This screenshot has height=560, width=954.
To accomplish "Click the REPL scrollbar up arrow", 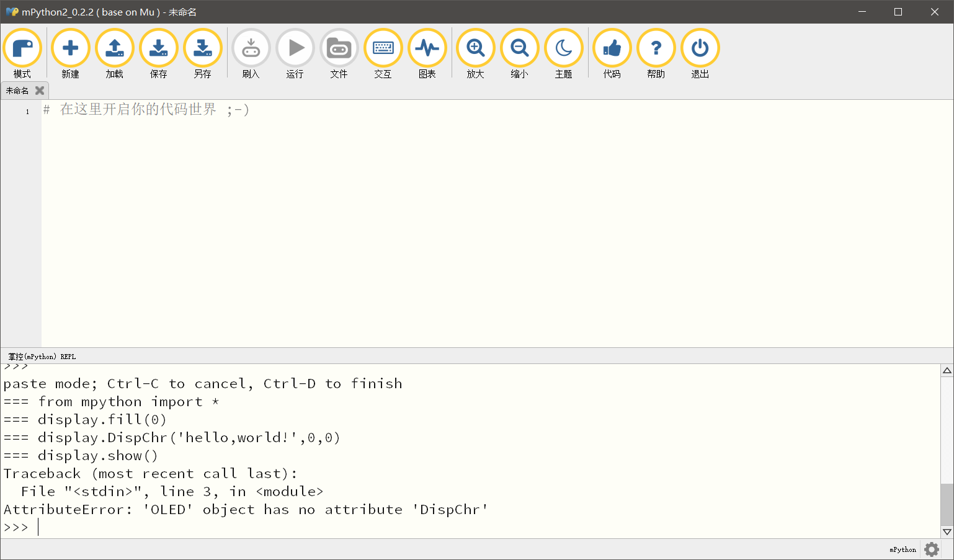I will [947, 370].
